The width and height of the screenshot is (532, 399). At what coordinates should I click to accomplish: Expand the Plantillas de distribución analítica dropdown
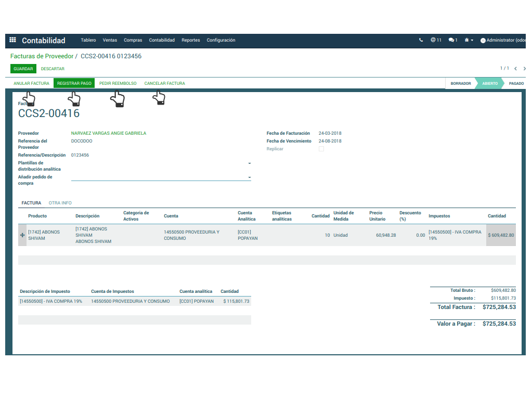(x=250, y=163)
